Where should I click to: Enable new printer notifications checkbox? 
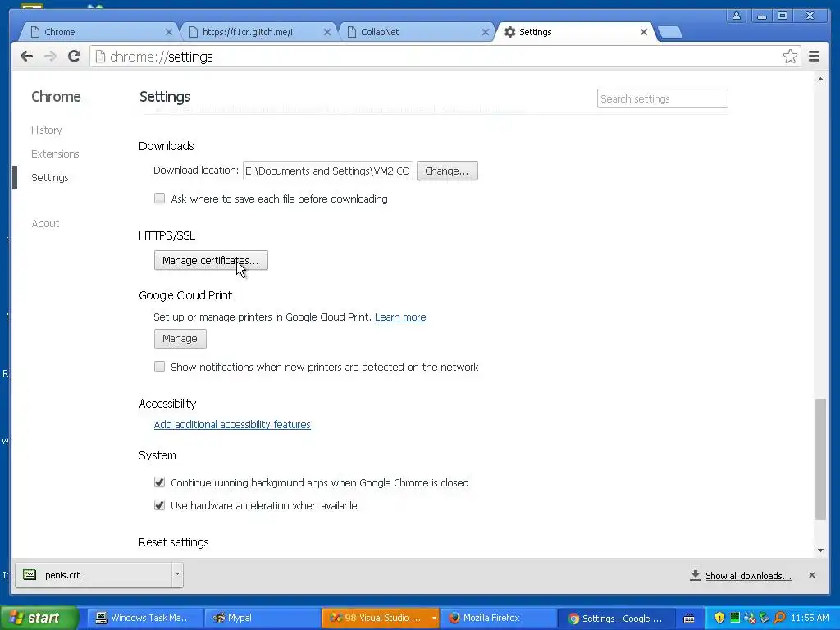[x=159, y=367]
